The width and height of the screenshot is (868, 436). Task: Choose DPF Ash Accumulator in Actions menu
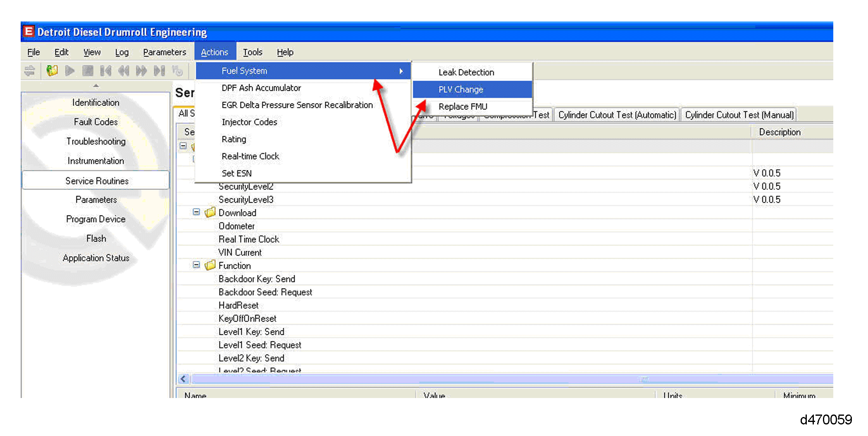coord(261,88)
